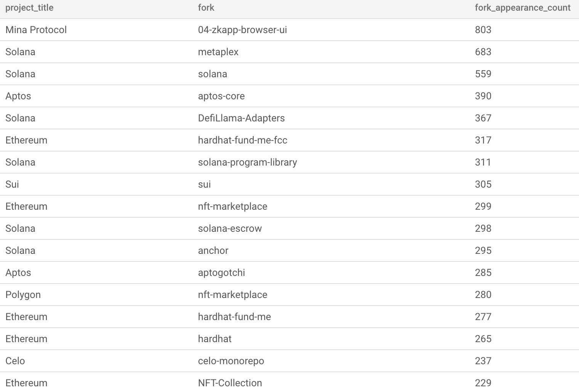Viewport: 579px width, 392px height.
Task: Select the fork_appearance_count column header
Action: click(523, 8)
